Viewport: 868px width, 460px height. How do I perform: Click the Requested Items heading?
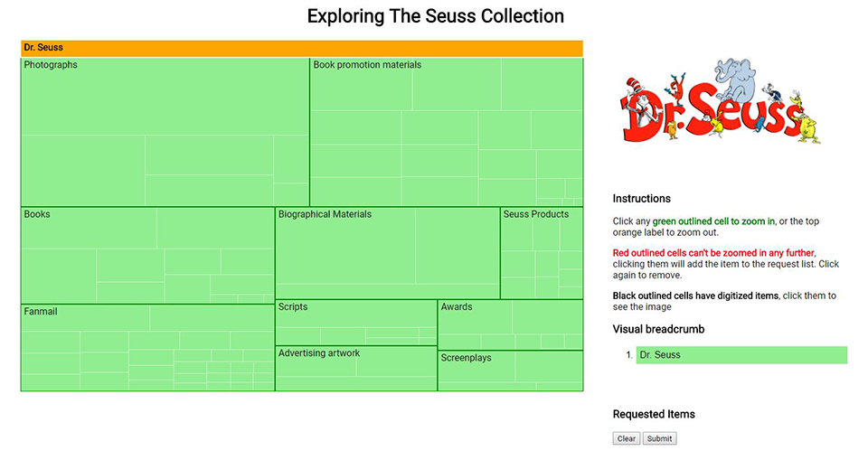pyautogui.click(x=654, y=414)
